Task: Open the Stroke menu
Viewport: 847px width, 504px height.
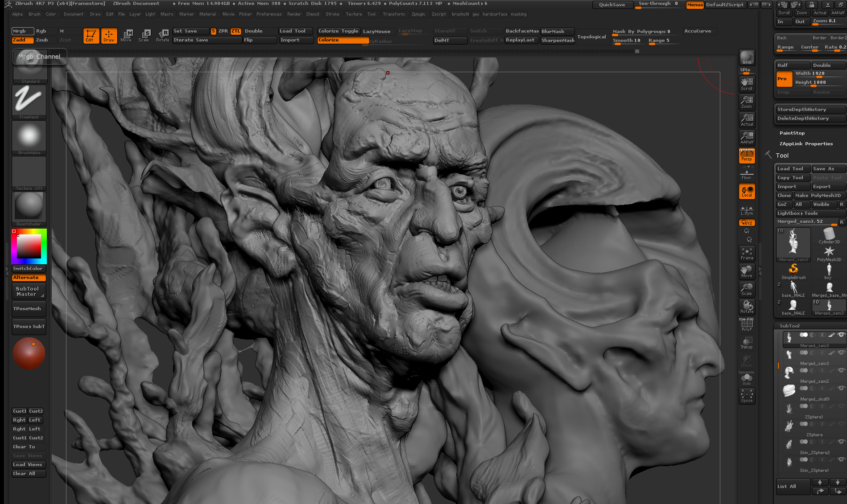Action: [332, 14]
